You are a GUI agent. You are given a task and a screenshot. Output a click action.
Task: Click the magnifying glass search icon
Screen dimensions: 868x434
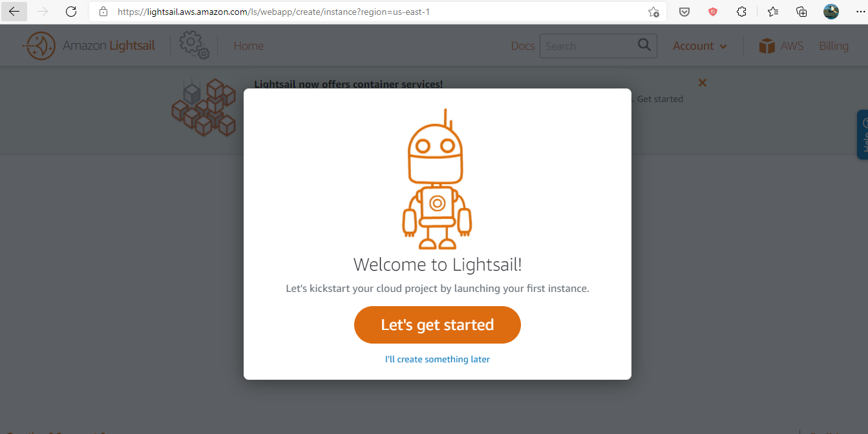click(644, 45)
